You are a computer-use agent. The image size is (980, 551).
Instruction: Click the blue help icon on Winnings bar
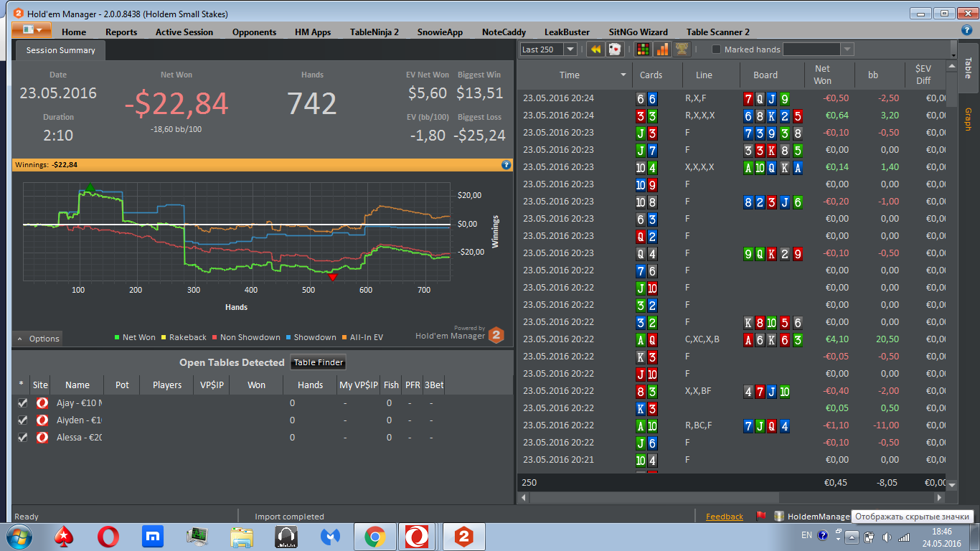point(506,164)
